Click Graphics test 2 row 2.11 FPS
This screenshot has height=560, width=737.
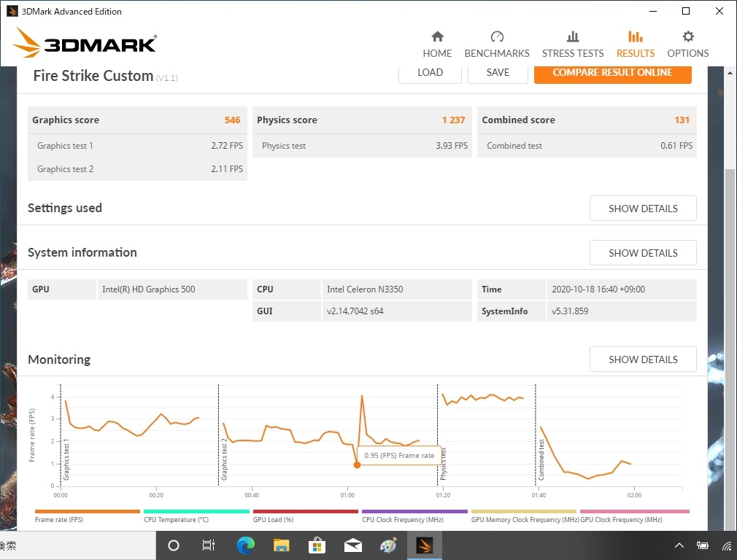[137, 168]
